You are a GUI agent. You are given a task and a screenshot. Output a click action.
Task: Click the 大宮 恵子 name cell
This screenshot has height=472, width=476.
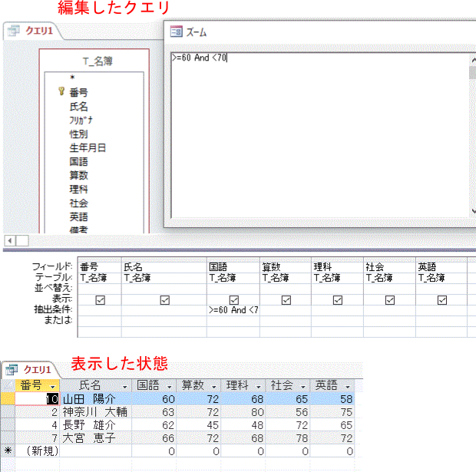[x=96, y=438]
